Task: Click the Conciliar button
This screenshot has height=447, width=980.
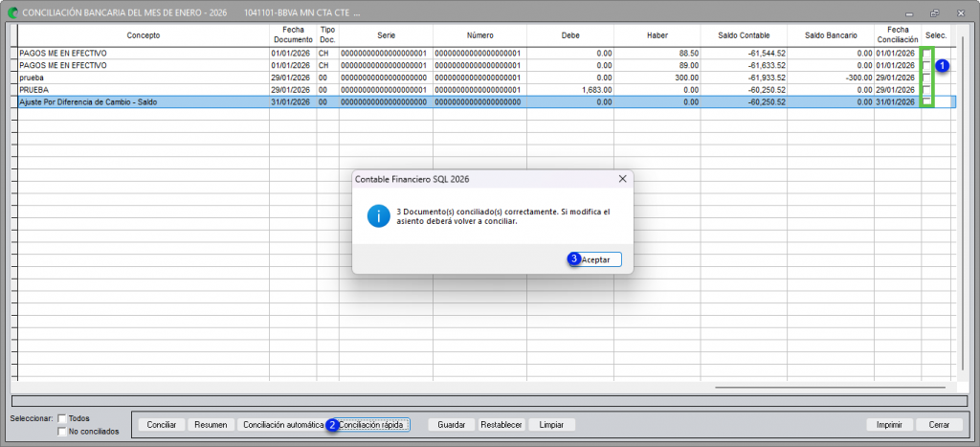Action: (162, 424)
